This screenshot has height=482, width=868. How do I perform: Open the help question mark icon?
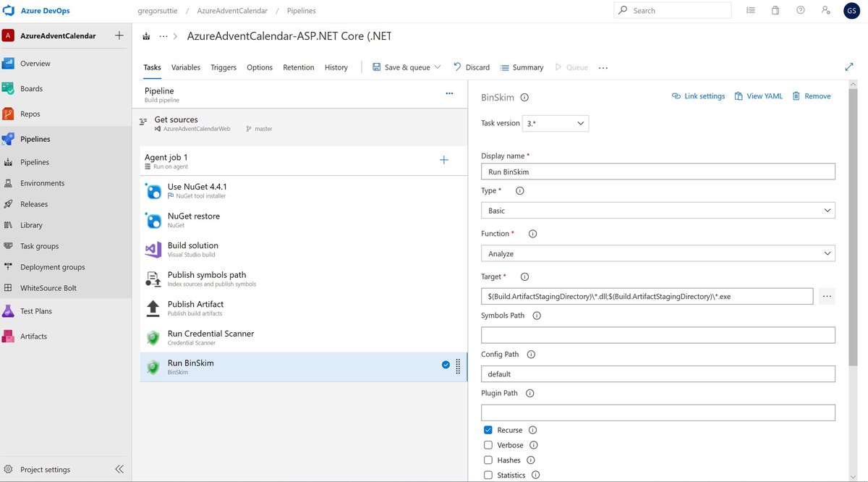point(801,11)
